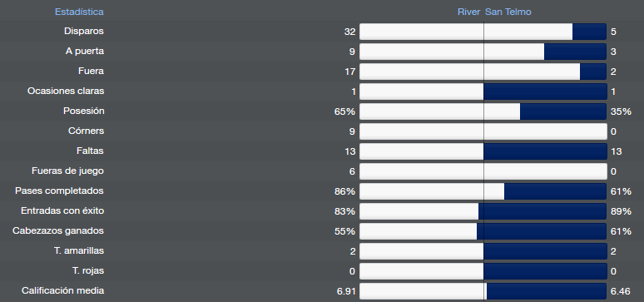Select the Faltas row label

90,151
